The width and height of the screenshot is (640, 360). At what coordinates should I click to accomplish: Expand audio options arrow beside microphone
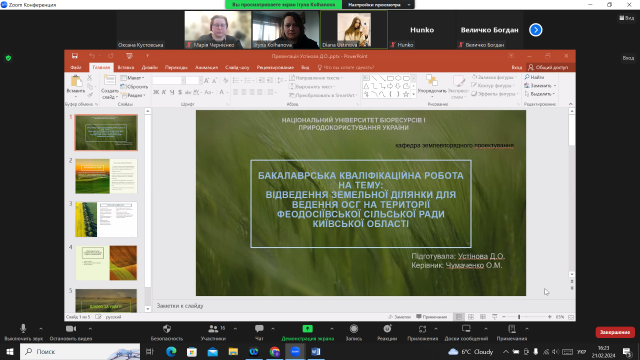(41, 328)
